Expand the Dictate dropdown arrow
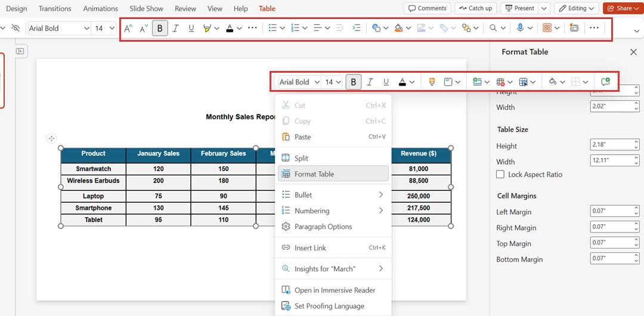The width and height of the screenshot is (644, 316). 530,29
